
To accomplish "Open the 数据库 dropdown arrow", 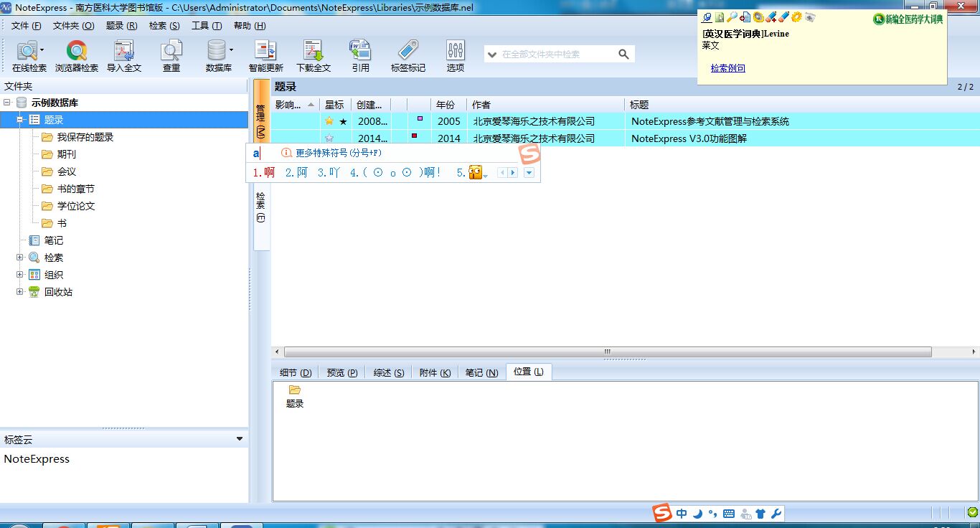I will pos(231,50).
